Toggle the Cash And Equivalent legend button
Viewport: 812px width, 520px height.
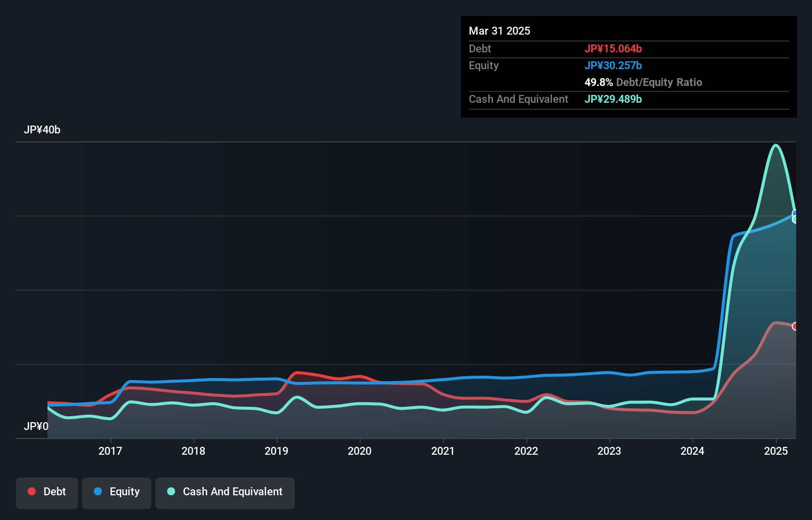click(225, 493)
